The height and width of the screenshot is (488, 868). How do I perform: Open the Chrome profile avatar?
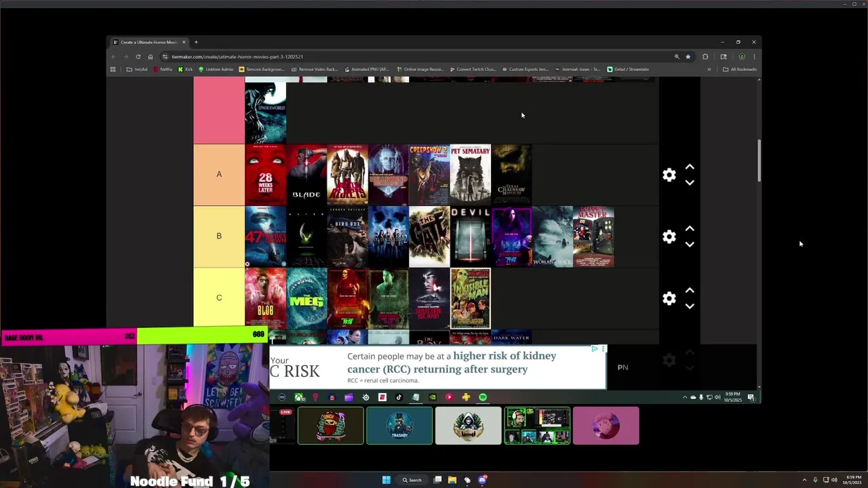pyautogui.click(x=742, y=57)
